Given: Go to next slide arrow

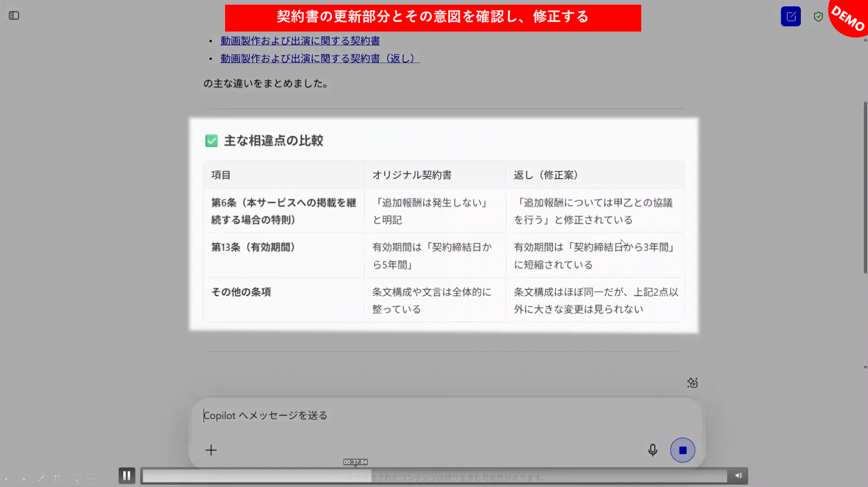Looking at the screenshot, I should pyautogui.click(x=23, y=479).
